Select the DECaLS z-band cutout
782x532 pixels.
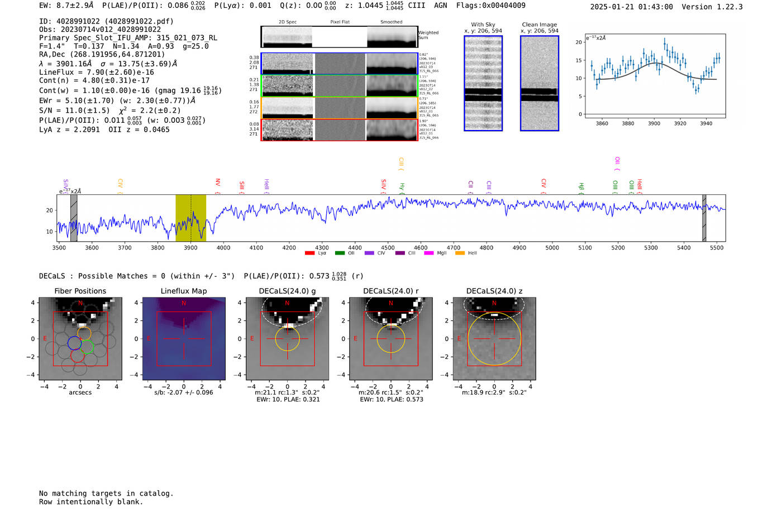coord(494,338)
